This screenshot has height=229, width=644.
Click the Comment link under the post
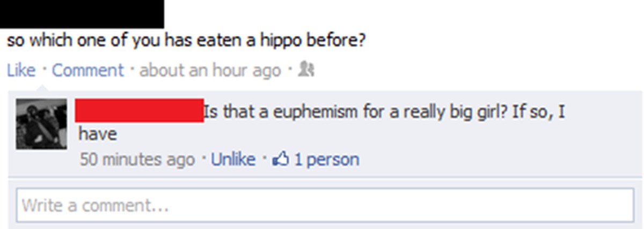88,70
